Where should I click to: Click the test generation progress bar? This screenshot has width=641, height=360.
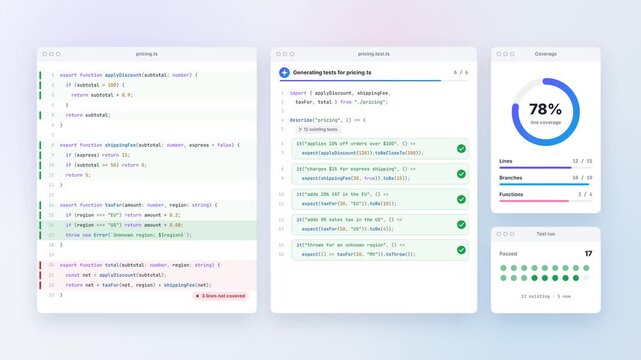coord(374,81)
